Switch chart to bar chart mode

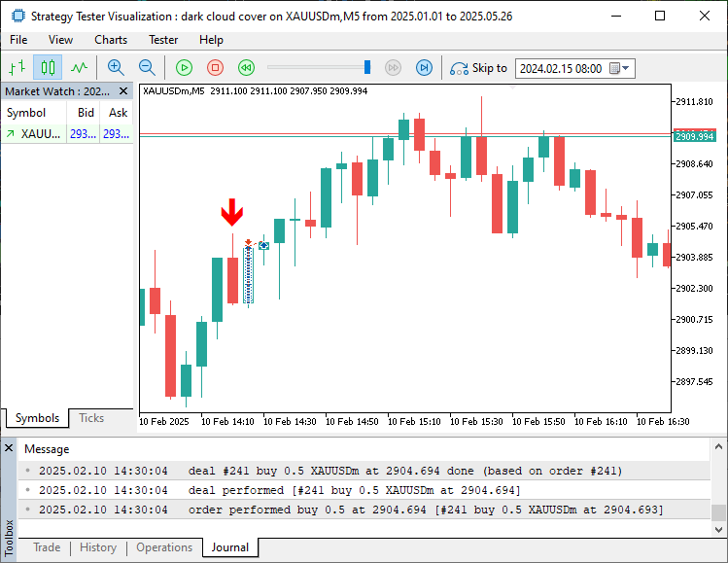[17, 68]
